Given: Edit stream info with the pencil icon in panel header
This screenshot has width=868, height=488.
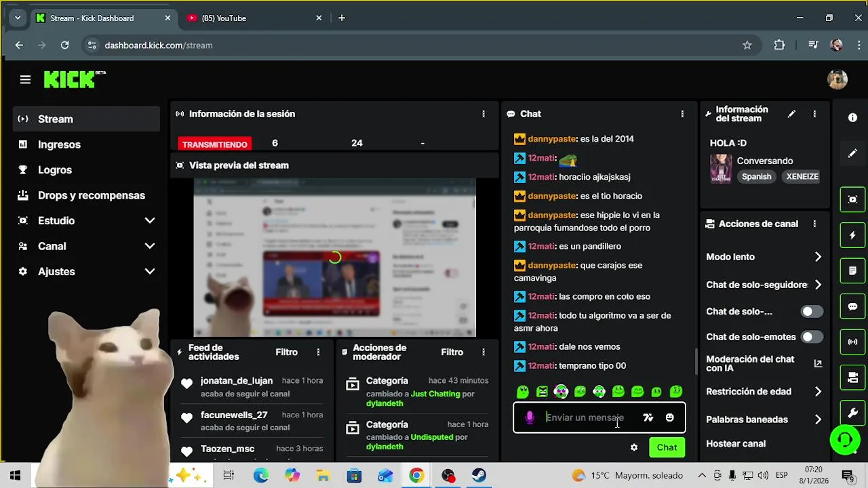Looking at the screenshot, I should tap(791, 114).
